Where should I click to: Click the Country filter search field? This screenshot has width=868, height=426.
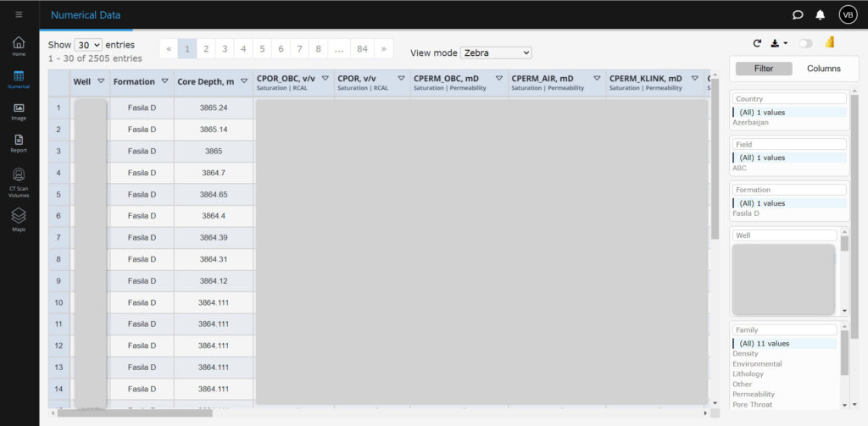click(x=789, y=99)
